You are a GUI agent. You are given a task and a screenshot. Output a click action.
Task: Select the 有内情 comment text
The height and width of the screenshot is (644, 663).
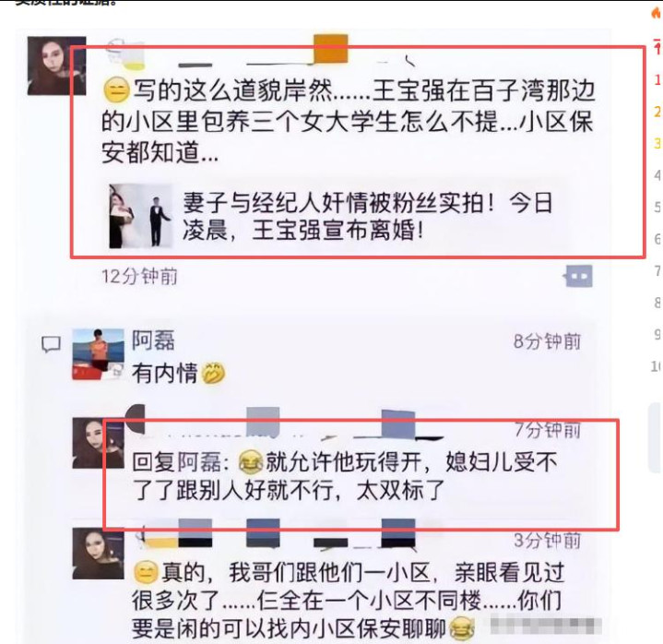click(165, 374)
